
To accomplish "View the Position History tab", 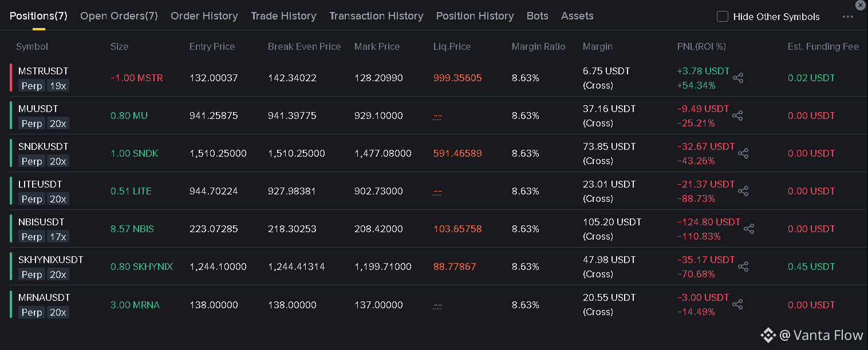I will coord(475,16).
